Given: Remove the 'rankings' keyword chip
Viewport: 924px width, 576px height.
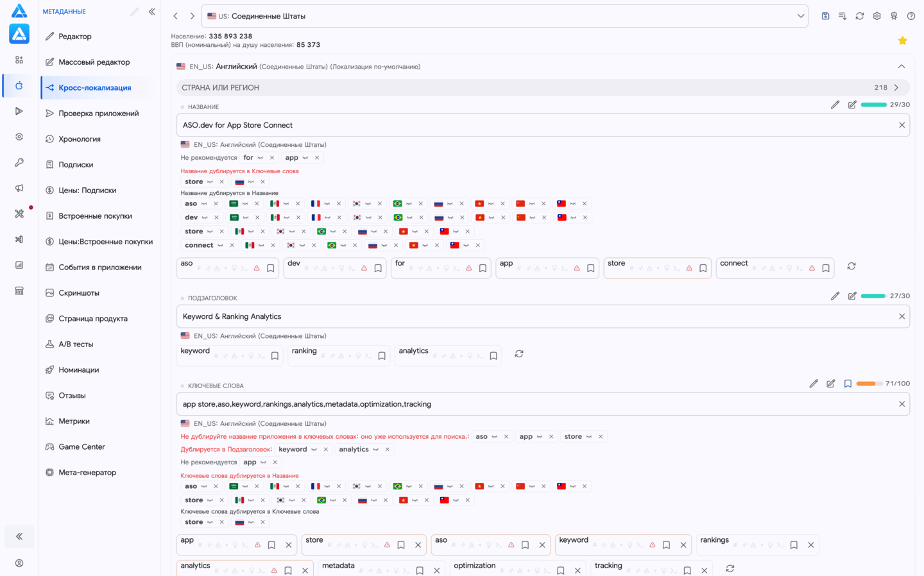Looking at the screenshot, I should [x=811, y=545].
